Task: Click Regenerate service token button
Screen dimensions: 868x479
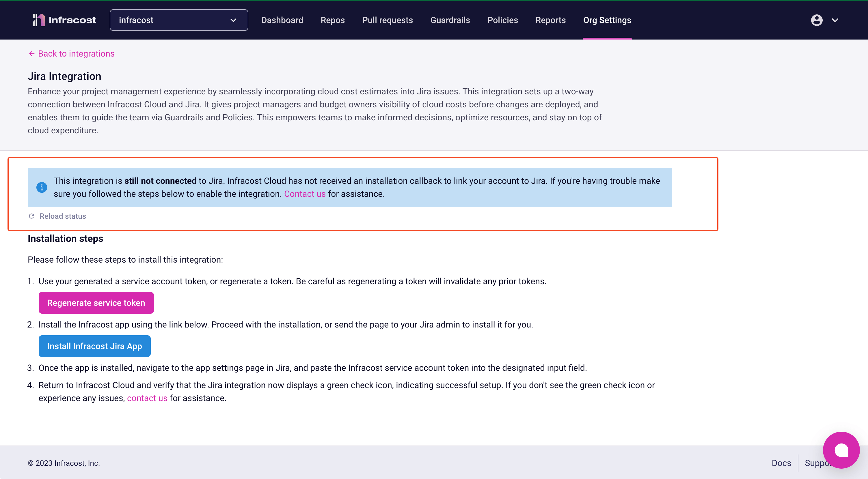Action: [96, 303]
